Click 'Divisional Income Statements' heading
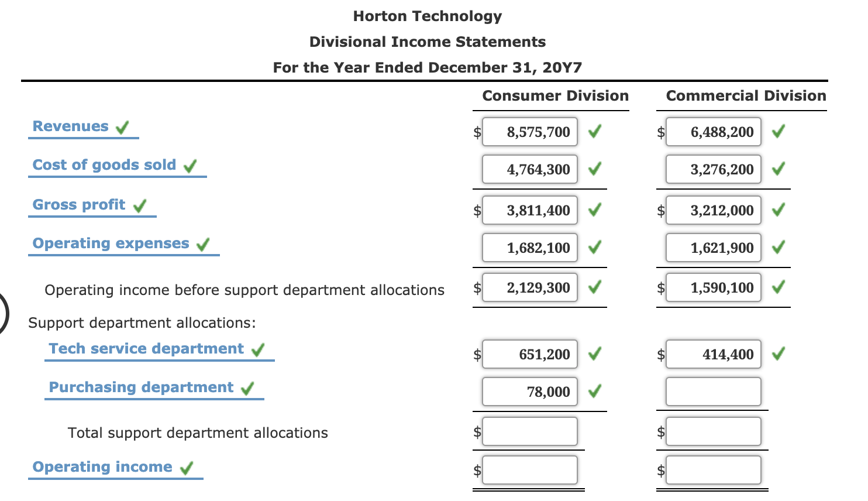Screen dimensions: 868x501 point(428,42)
